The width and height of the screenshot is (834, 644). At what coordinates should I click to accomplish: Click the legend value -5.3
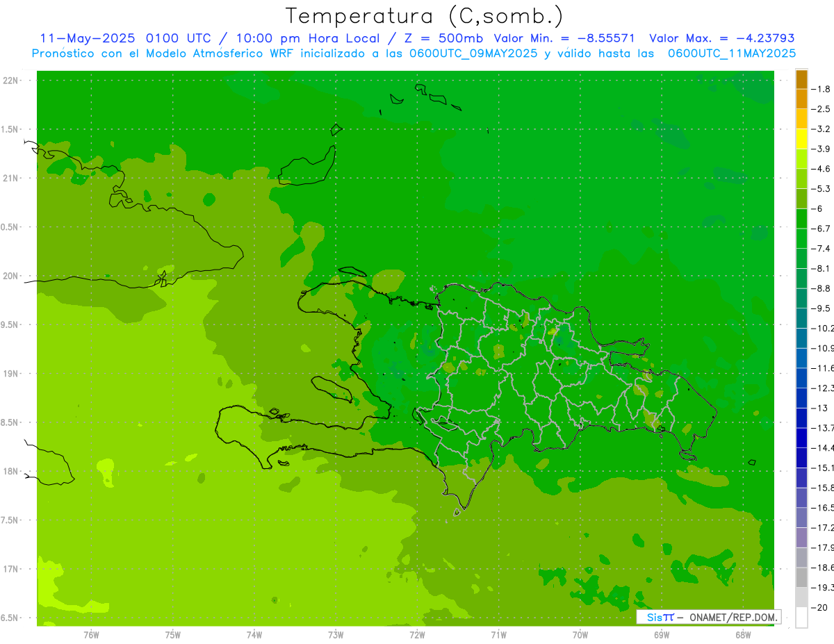pos(821,189)
